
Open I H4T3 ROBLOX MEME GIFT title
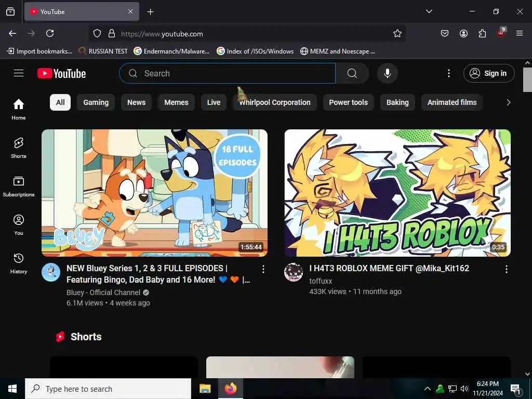coord(389,269)
